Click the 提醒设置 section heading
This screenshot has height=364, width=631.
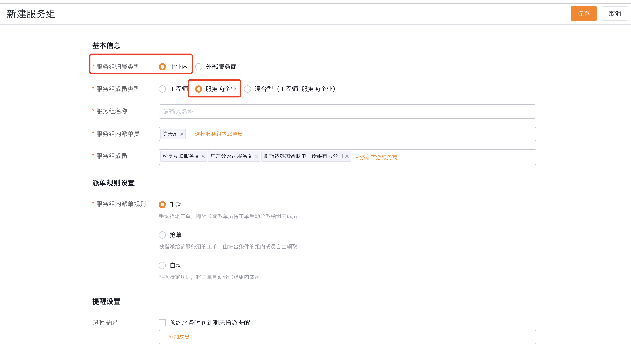coord(106,301)
